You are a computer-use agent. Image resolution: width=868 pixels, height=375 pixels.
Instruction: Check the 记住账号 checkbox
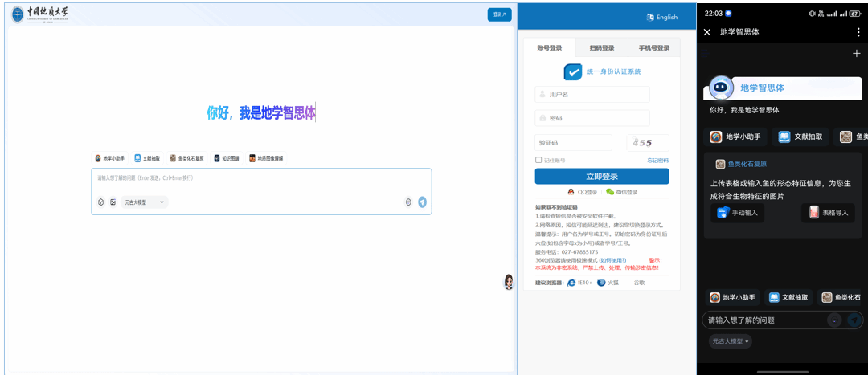coord(538,160)
